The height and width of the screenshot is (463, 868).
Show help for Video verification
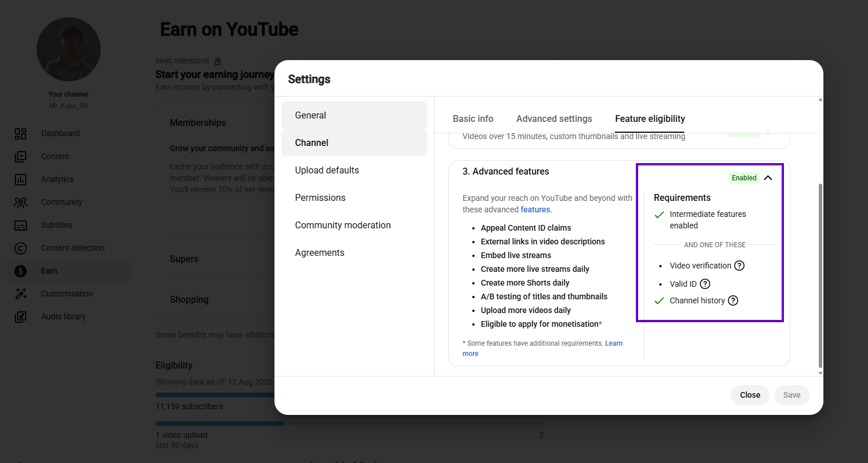pos(739,266)
